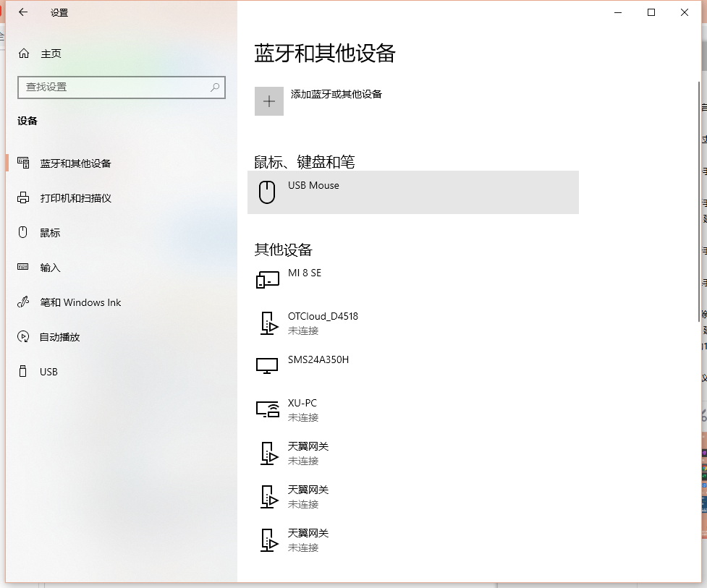Open 打印机和扫描仪 printers settings via its icon
Screen dimensions: 707x588
point(24,197)
